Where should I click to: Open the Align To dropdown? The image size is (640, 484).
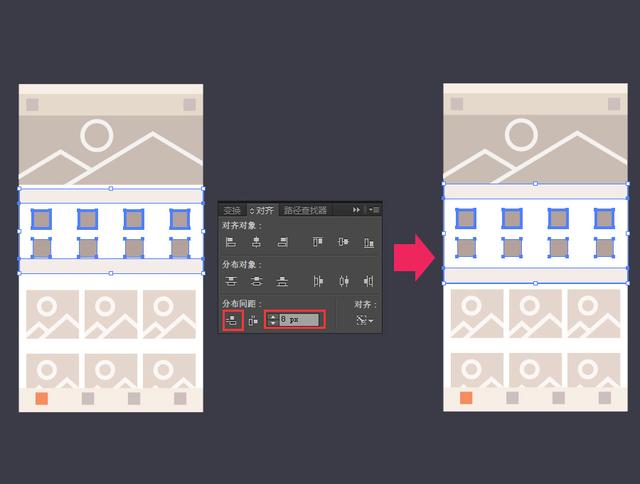[364, 320]
